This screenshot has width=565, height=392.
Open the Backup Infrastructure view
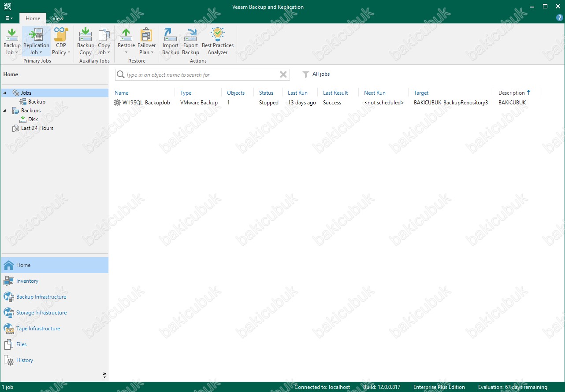[x=54, y=297]
